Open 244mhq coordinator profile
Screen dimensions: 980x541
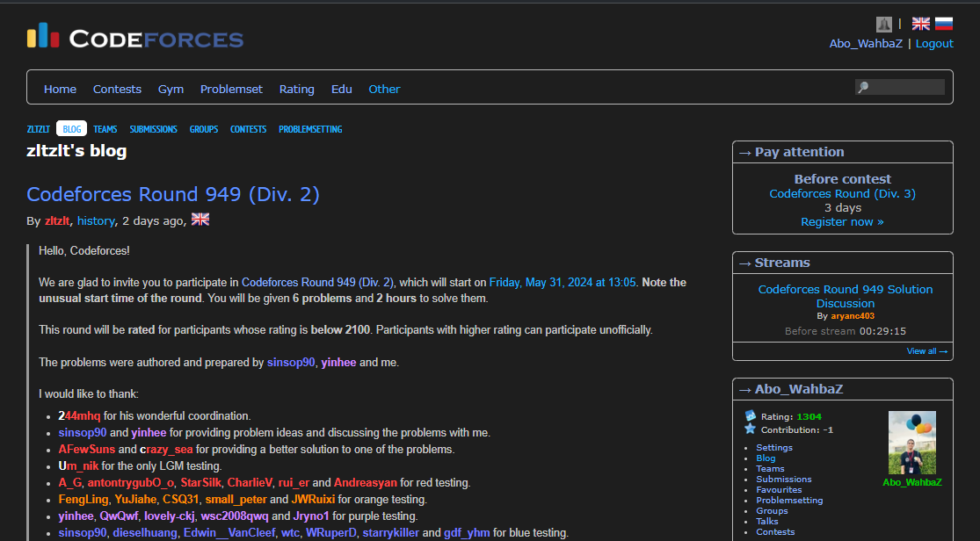(79, 416)
